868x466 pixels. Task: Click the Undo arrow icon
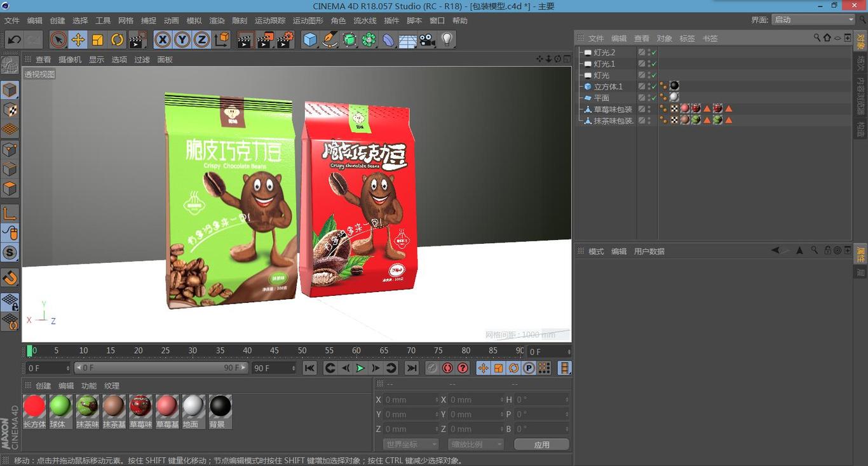(x=14, y=40)
